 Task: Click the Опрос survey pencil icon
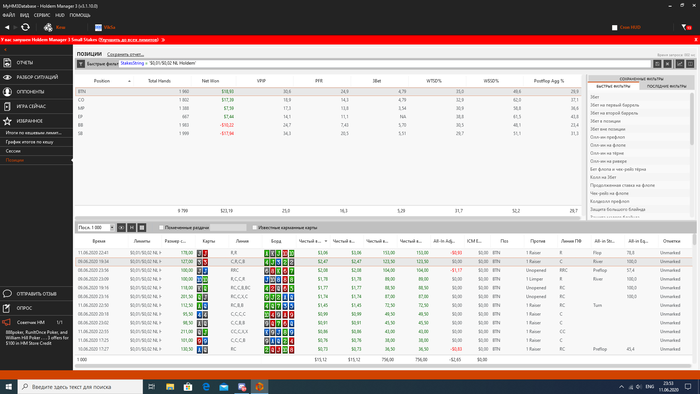(7, 308)
